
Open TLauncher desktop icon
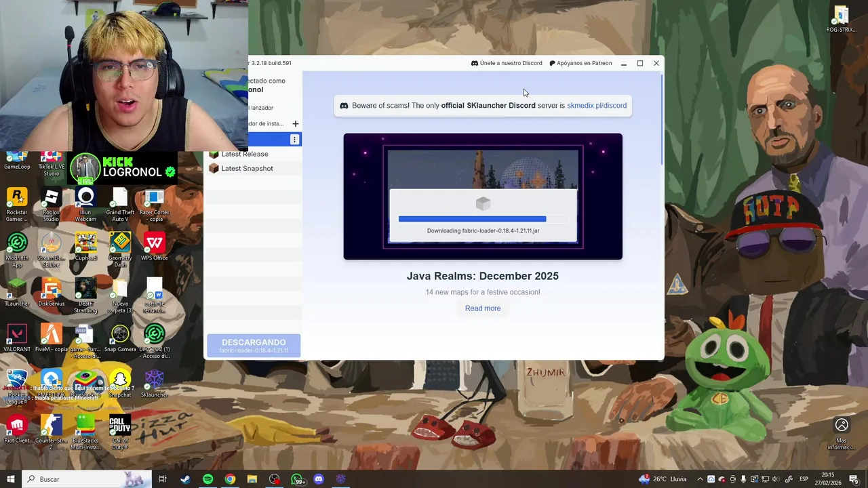17,292
